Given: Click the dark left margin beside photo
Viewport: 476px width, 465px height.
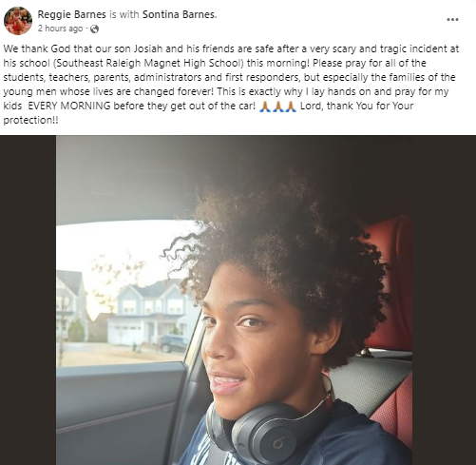Looking at the screenshot, I should click(29, 300).
